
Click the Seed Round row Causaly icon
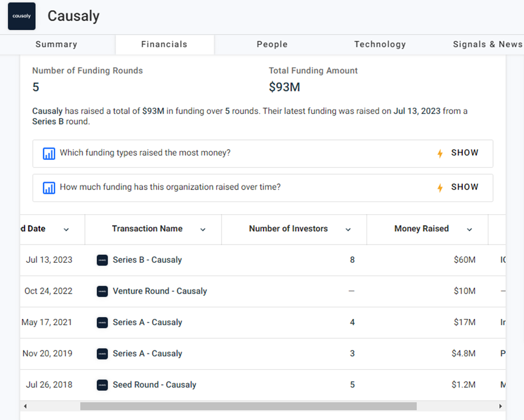click(x=102, y=385)
